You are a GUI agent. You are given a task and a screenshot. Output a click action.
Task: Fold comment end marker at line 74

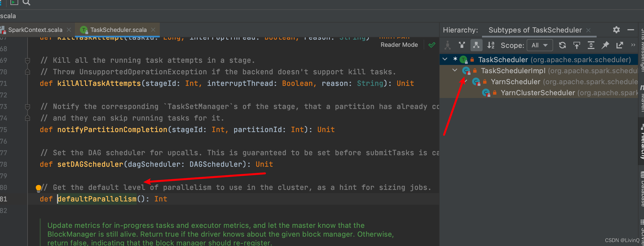coord(27,118)
